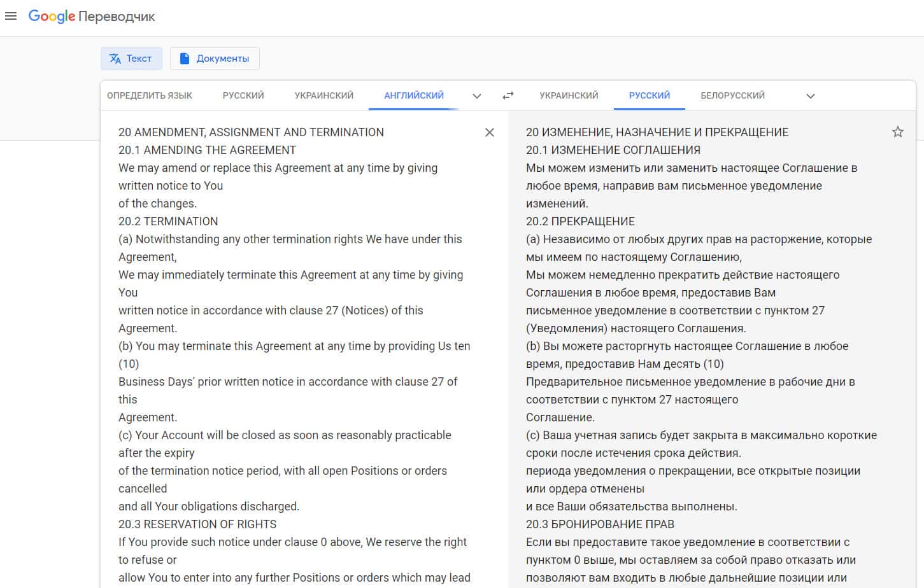Set source language to Русский
This screenshot has width=924, height=588.
[x=243, y=95]
